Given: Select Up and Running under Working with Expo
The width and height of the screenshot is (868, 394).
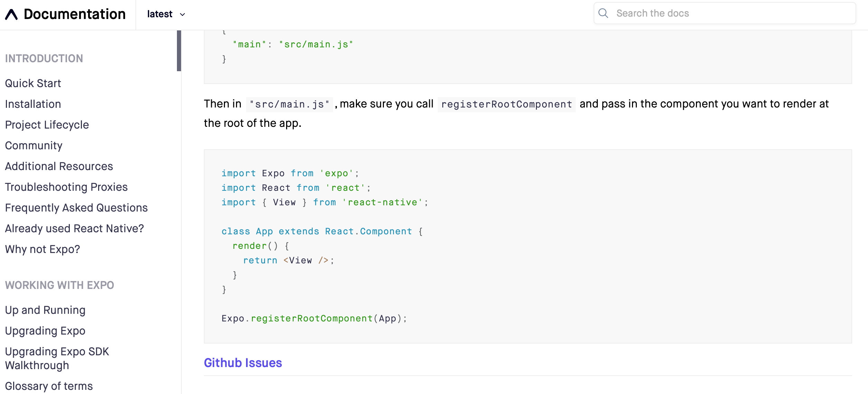Looking at the screenshot, I should coord(45,310).
